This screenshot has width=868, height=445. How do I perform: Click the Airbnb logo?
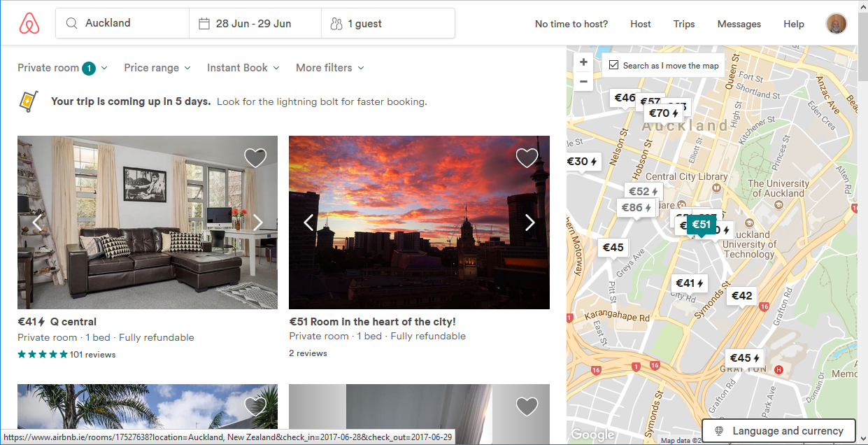tap(29, 24)
